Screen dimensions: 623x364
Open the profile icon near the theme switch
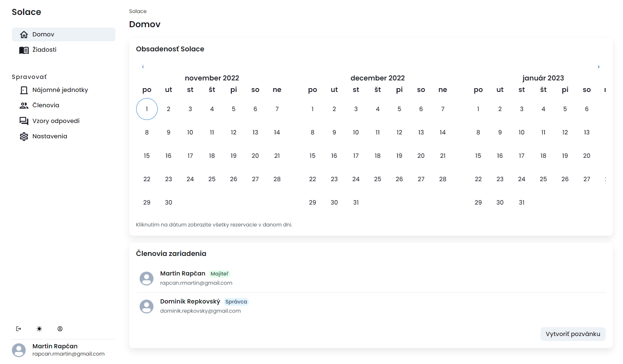[60, 328]
